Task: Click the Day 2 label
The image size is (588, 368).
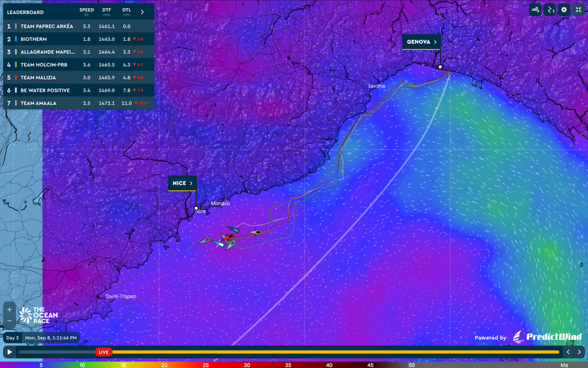Action: (12, 337)
